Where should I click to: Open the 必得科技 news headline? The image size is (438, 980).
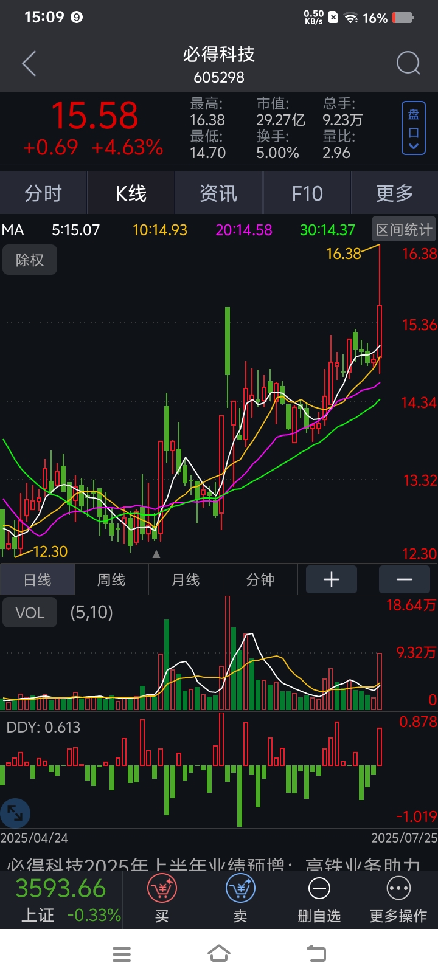(x=214, y=864)
